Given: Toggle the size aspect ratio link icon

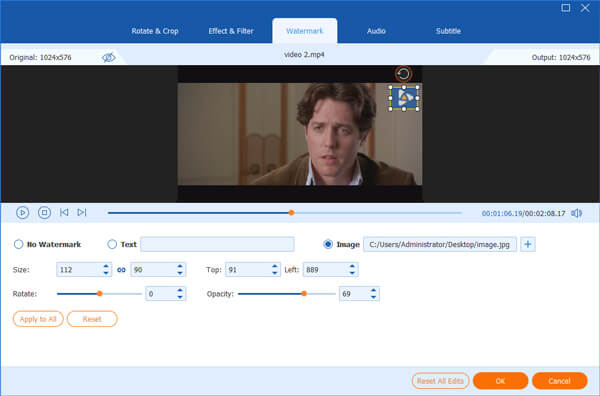Looking at the screenshot, I should pyautogui.click(x=121, y=270).
